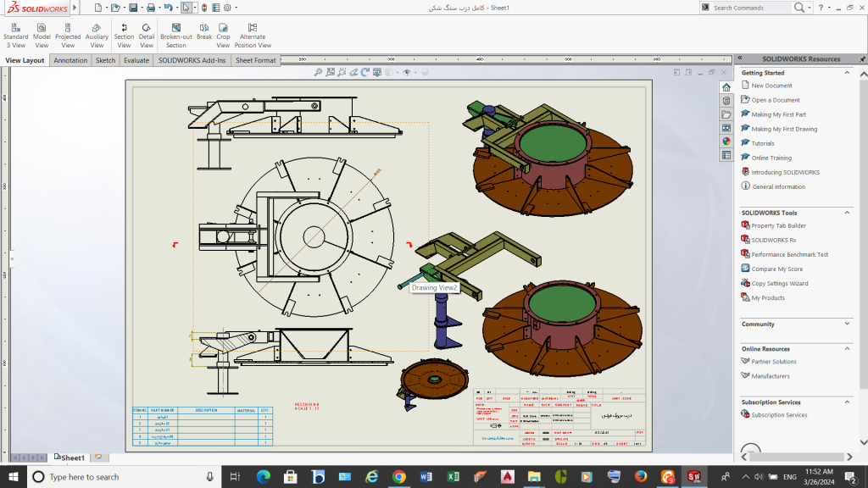This screenshot has width=868, height=488.
Task: Collapse the SOLIDWORKS Tools section
Action: [x=848, y=213]
